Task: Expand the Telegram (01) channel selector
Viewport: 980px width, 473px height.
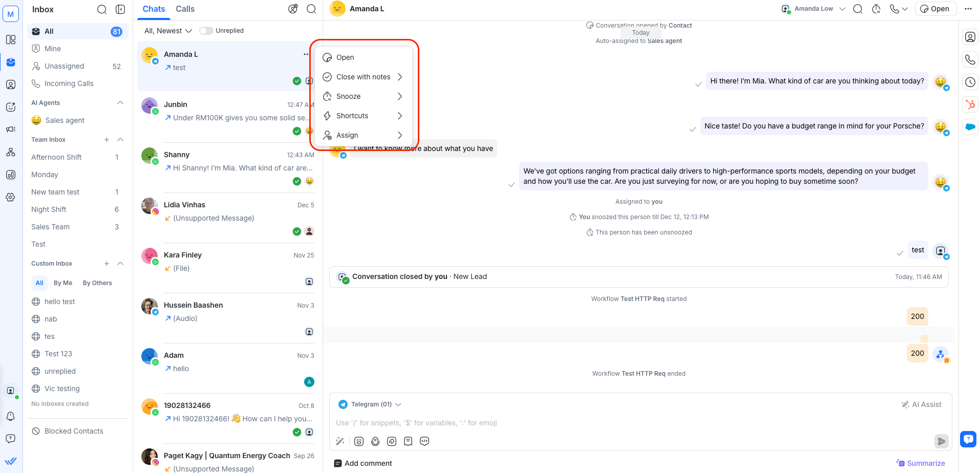Action: pyautogui.click(x=370, y=404)
